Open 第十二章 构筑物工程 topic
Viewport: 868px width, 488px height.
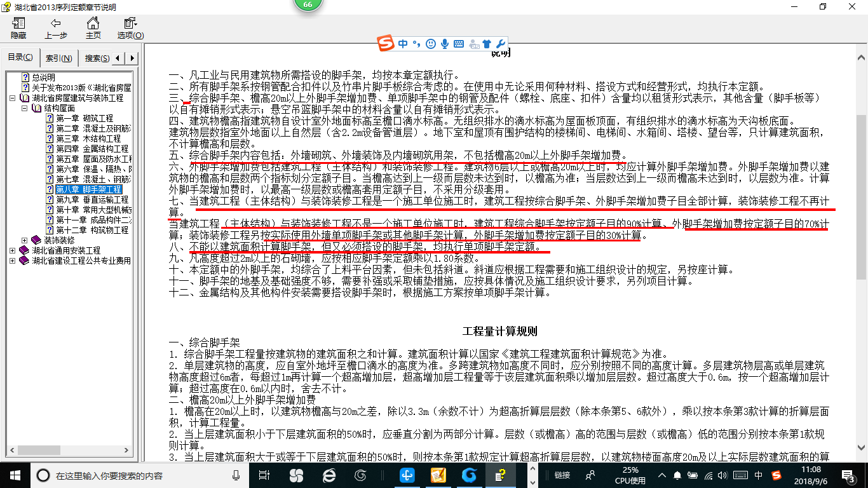coord(92,230)
